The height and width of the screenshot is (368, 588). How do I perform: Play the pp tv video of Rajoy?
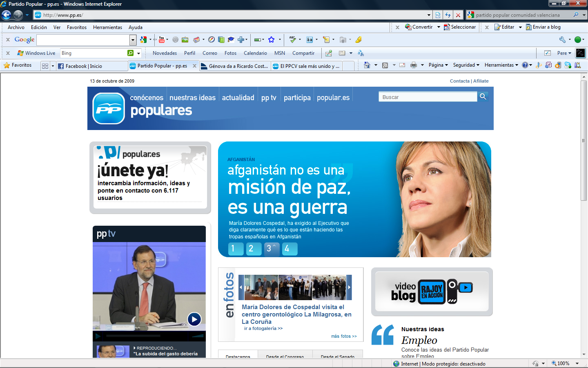tap(194, 319)
